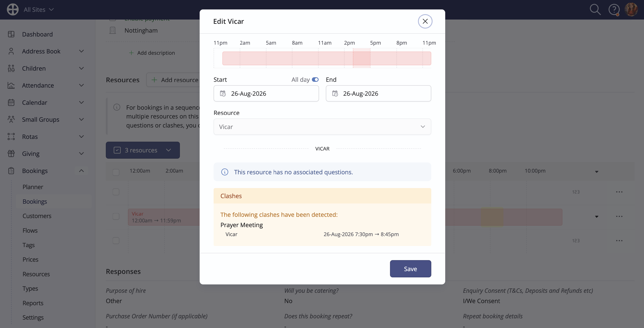The width and height of the screenshot is (644, 328).
Task: Open Customers under Bookings
Action: point(37,216)
